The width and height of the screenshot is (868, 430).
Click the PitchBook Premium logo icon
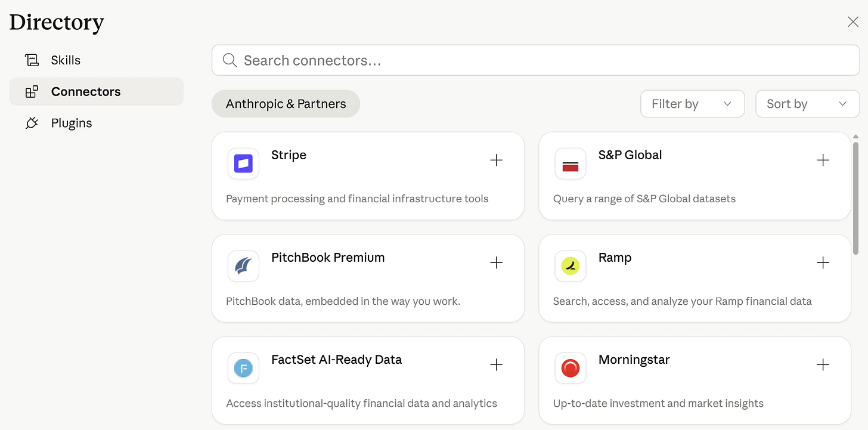click(x=243, y=266)
